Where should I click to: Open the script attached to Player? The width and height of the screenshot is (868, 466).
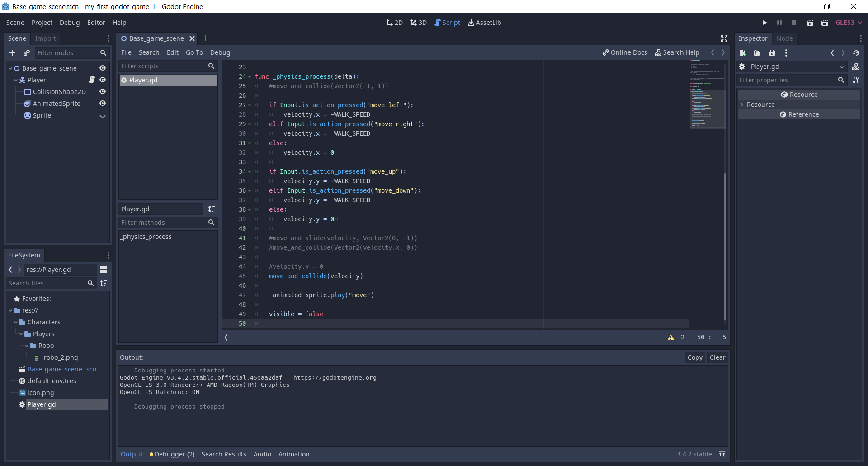[x=92, y=80]
